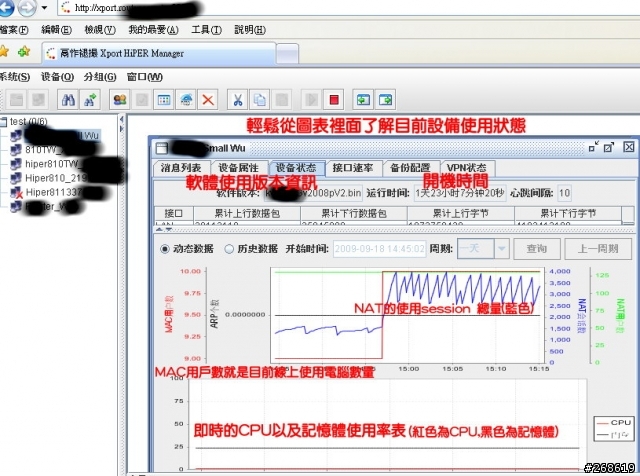Open the 设备(O) menu
The height and width of the screenshot is (476, 640).
[57, 77]
